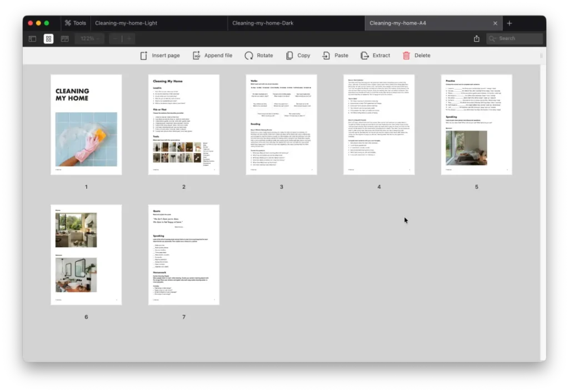Toggle the sidebar panel view
The width and height of the screenshot is (569, 392).
click(x=32, y=38)
